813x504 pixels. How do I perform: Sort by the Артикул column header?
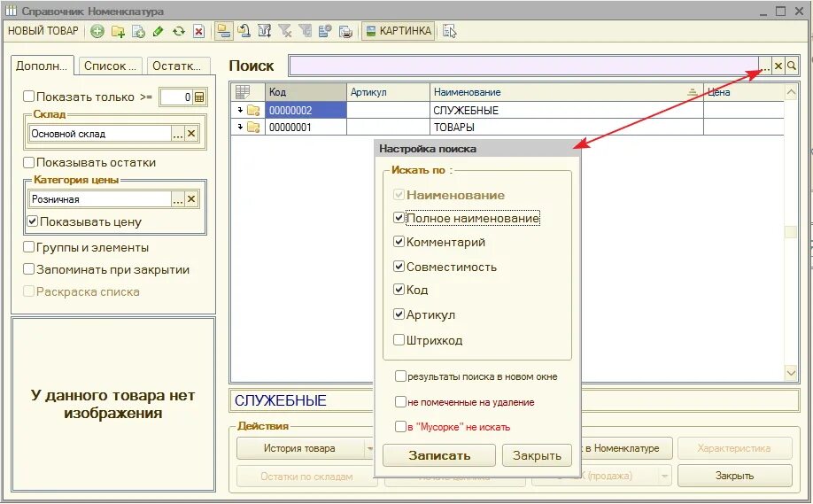click(x=388, y=92)
